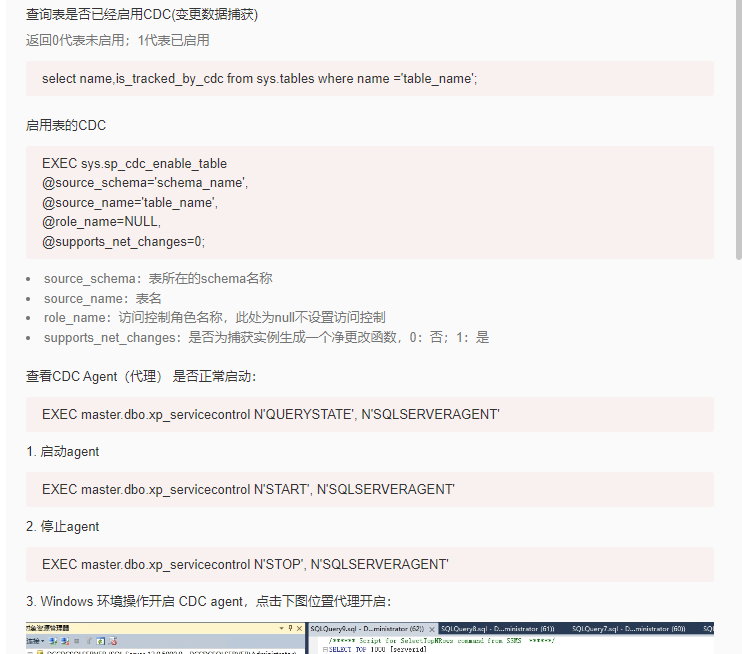The image size is (742, 654).
Task: Click the 'source_name：表名' bullet
Action: 103,299
